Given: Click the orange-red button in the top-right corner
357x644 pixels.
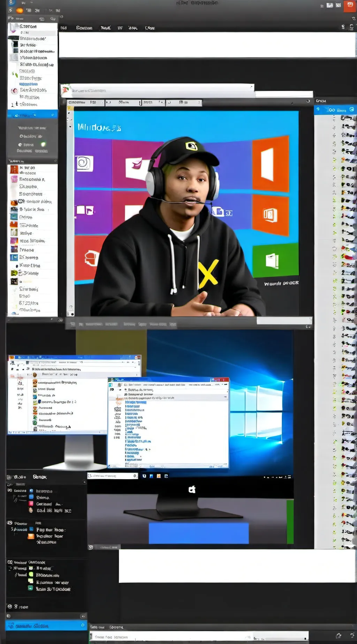Looking at the screenshot, I should (x=350, y=6).
